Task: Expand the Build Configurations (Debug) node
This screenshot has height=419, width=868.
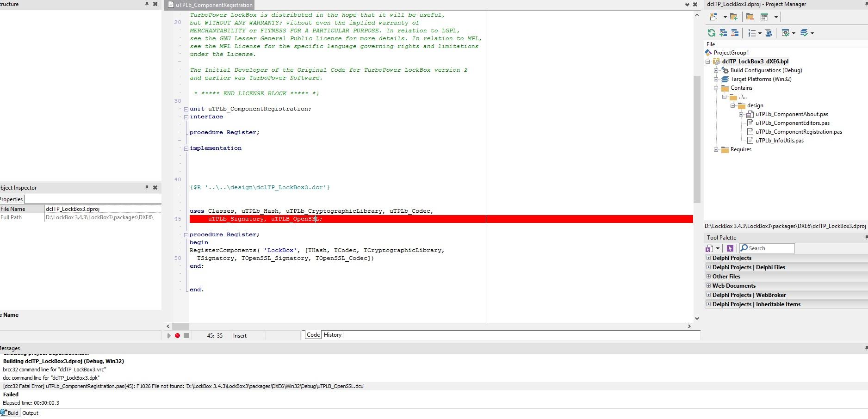Action: [x=716, y=70]
